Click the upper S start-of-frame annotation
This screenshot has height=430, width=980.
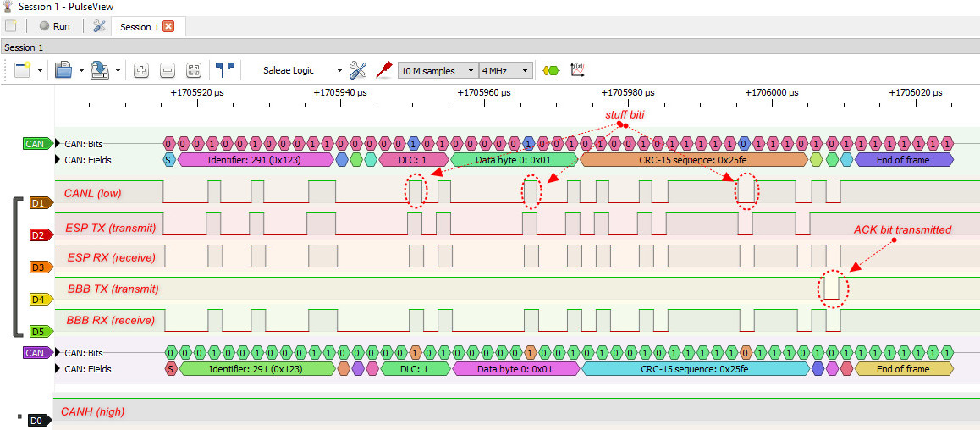click(x=168, y=160)
